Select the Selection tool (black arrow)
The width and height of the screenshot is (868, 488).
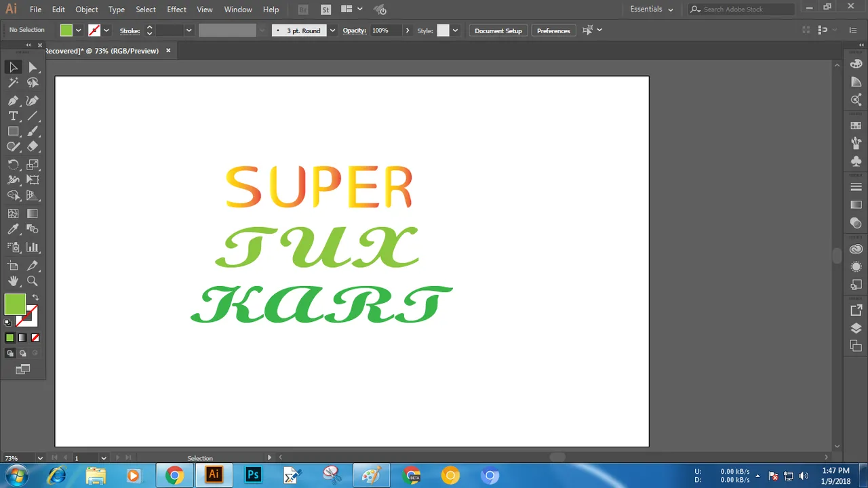click(13, 67)
